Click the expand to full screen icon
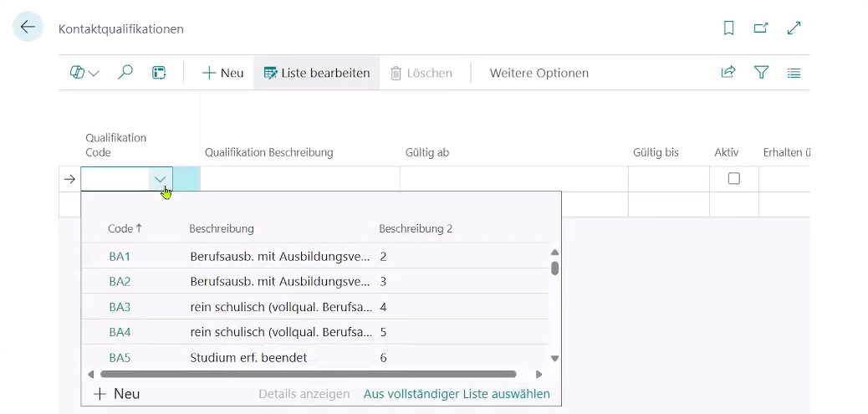 (x=794, y=28)
